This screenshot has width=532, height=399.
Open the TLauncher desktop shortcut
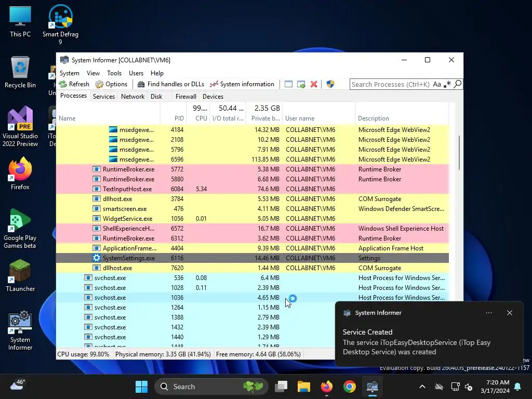point(20,275)
